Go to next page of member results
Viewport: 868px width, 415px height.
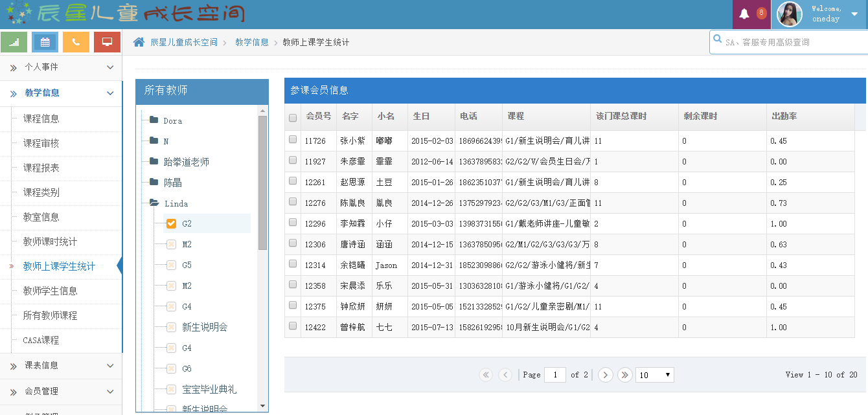point(604,374)
